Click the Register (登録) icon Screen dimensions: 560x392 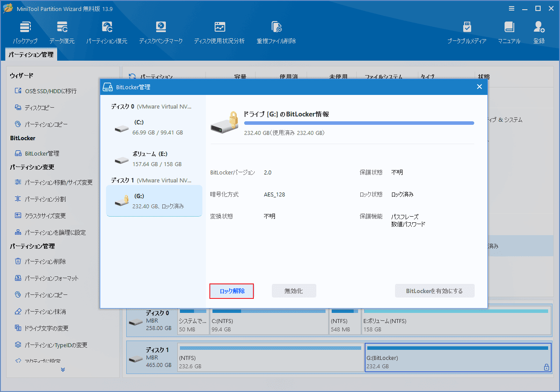coord(539,32)
